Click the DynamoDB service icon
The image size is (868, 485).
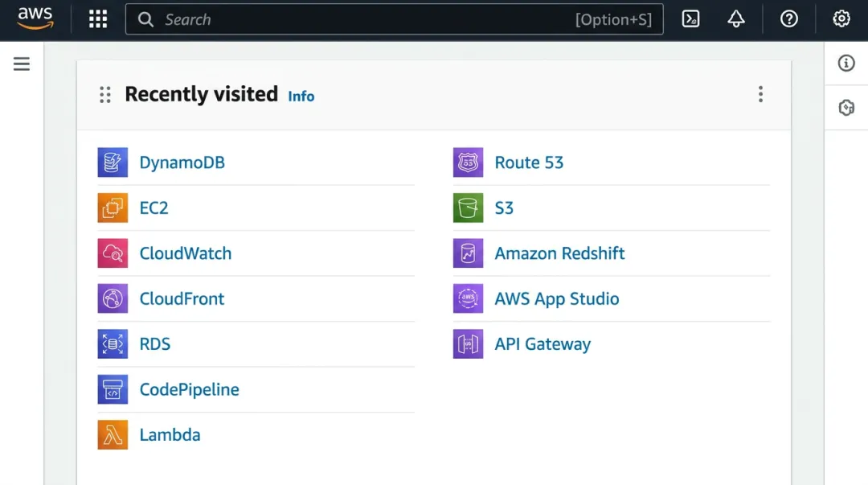[113, 162]
